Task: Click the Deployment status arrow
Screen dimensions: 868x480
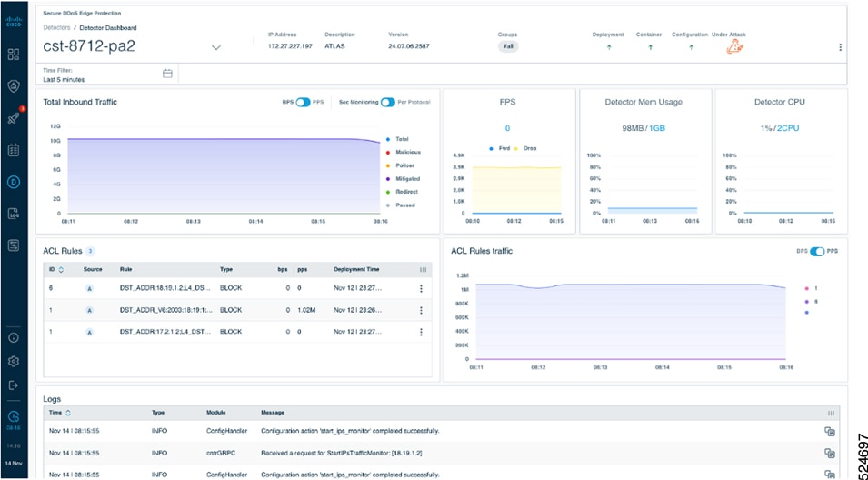Action: (609, 47)
